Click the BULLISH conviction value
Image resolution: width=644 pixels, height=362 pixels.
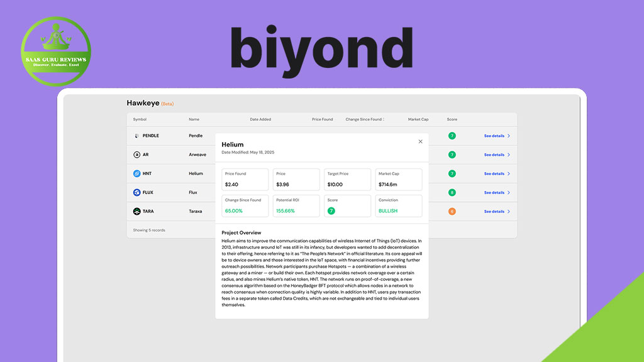(x=388, y=211)
